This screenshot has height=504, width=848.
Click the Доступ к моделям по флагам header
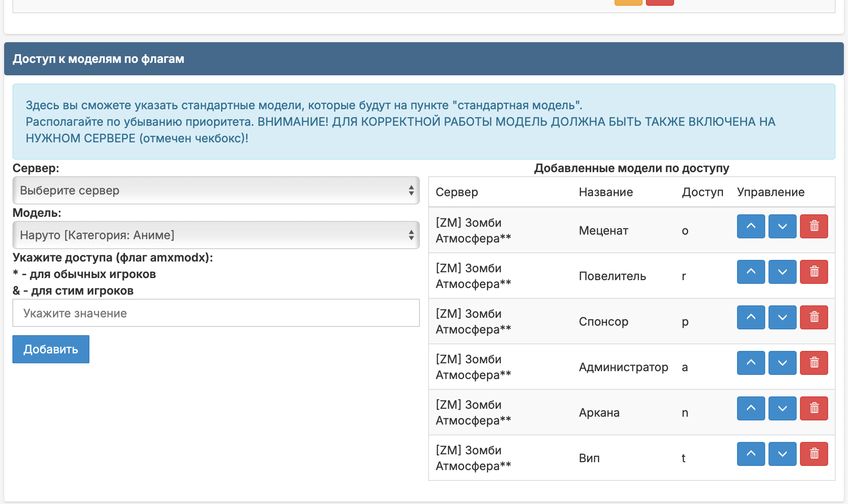[x=99, y=59]
